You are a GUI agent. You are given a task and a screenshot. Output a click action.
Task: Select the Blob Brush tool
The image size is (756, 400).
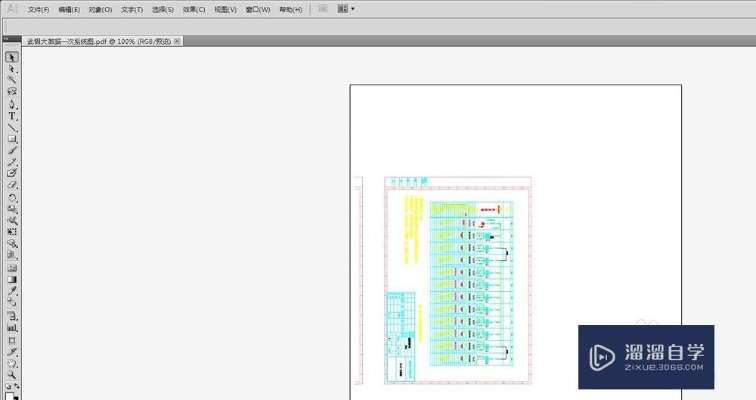[x=12, y=173]
